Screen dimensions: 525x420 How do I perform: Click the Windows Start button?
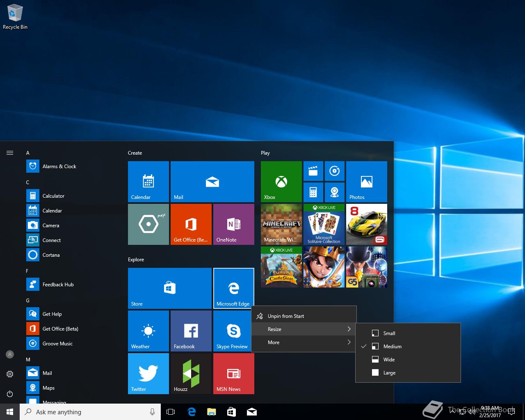point(10,412)
